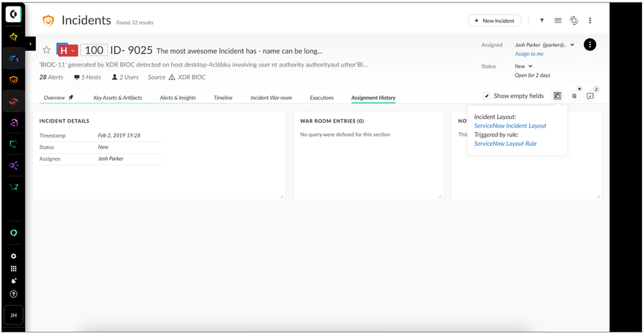Click the Assign to me link
644x335 pixels.
(x=529, y=54)
